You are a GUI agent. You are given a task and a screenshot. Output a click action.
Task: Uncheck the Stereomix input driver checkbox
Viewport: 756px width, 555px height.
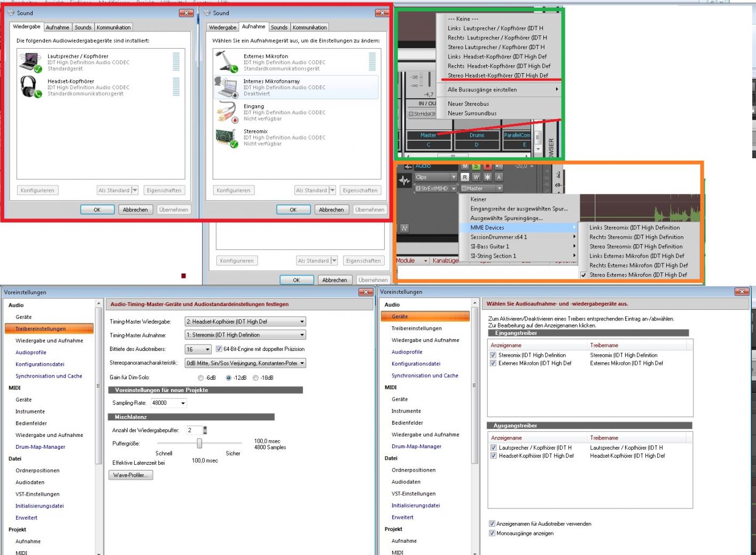tap(493, 355)
